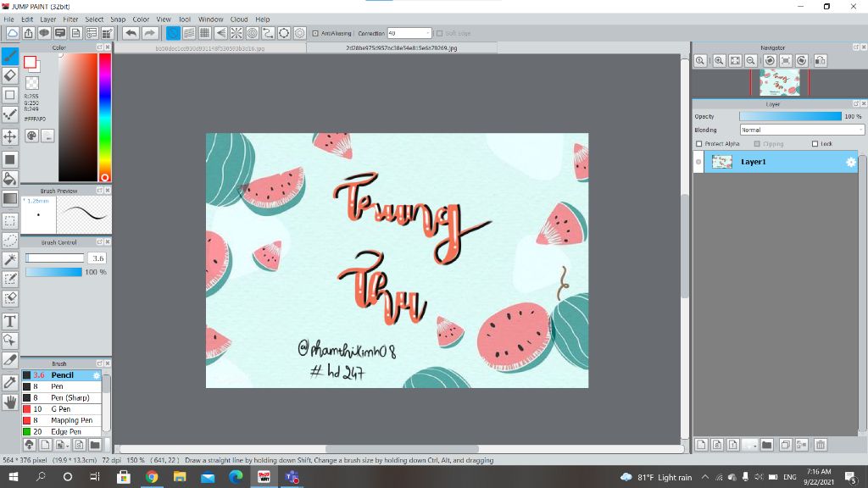Open the Layer menu
Image resolution: width=868 pixels, height=488 pixels.
(x=48, y=19)
